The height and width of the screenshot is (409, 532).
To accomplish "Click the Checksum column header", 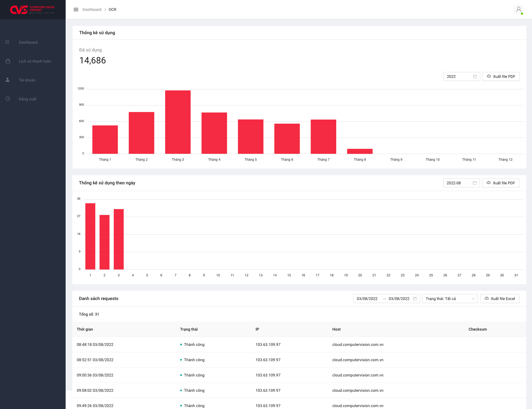I will (x=478, y=329).
